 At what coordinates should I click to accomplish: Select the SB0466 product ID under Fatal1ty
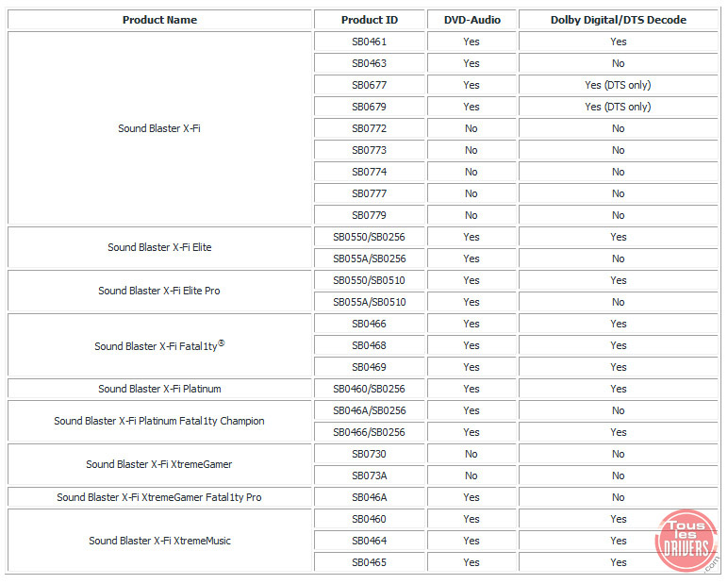click(369, 324)
